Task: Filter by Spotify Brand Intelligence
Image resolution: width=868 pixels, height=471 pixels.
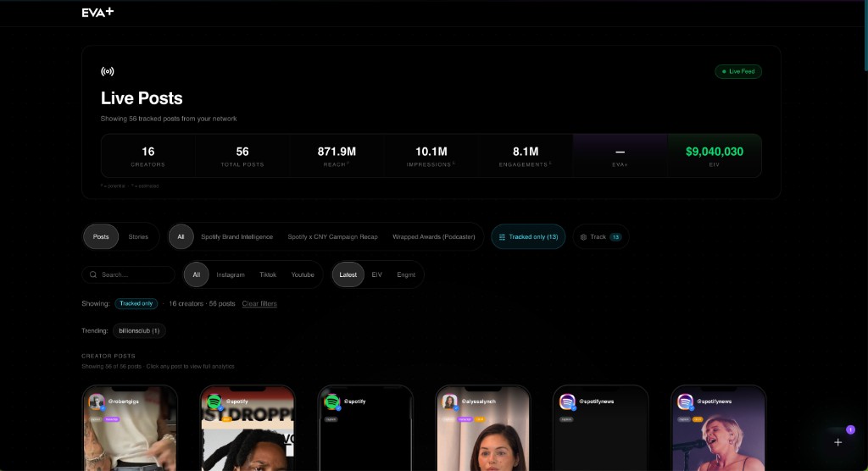Action: pos(237,237)
